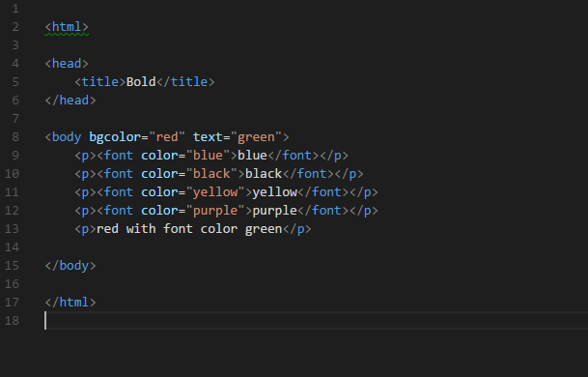Click the plain word blue on line 9
588x377 pixels.
(252, 156)
